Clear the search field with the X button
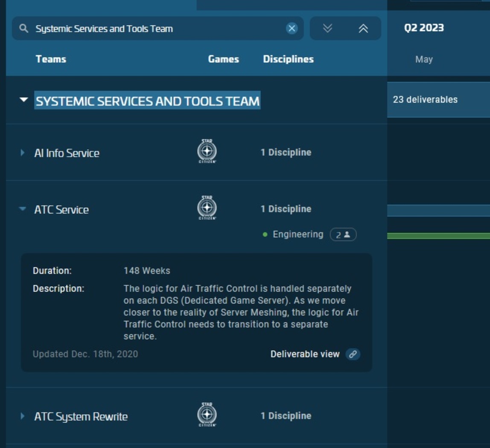 (x=292, y=29)
